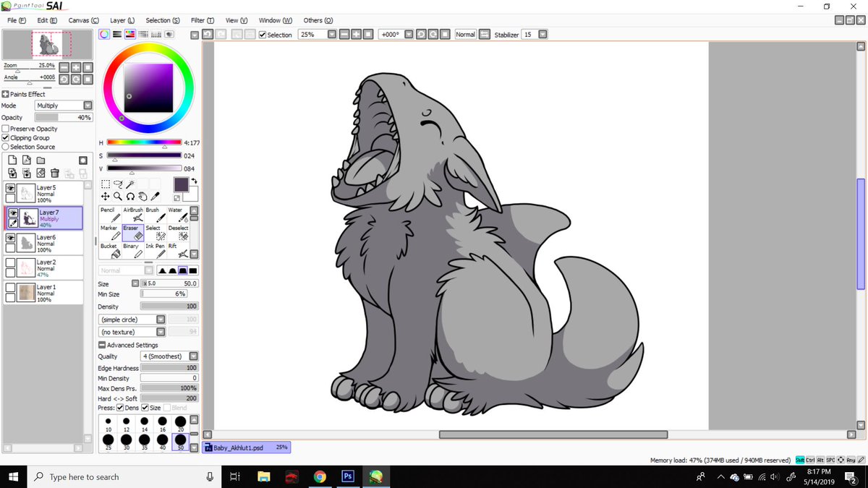The height and width of the screenshot is (488, 868).
Task: Enable the Preserve Opacity checkbox
Action: [x=6, y=129]
